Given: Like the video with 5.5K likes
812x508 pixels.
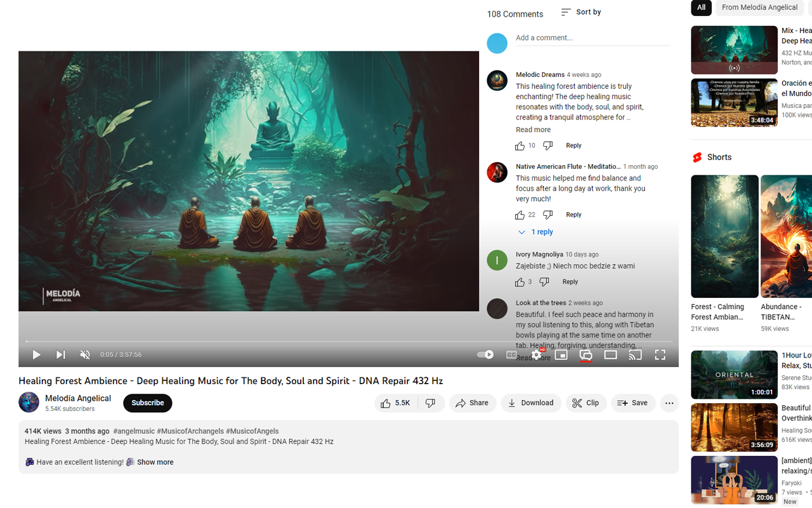Looking at the screenshot, I should click(x=396, y=403).
